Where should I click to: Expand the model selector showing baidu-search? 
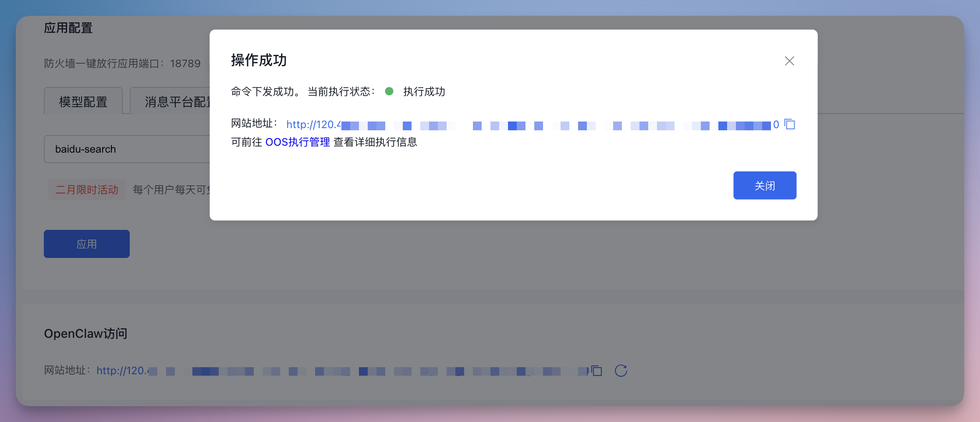[127, 149]
